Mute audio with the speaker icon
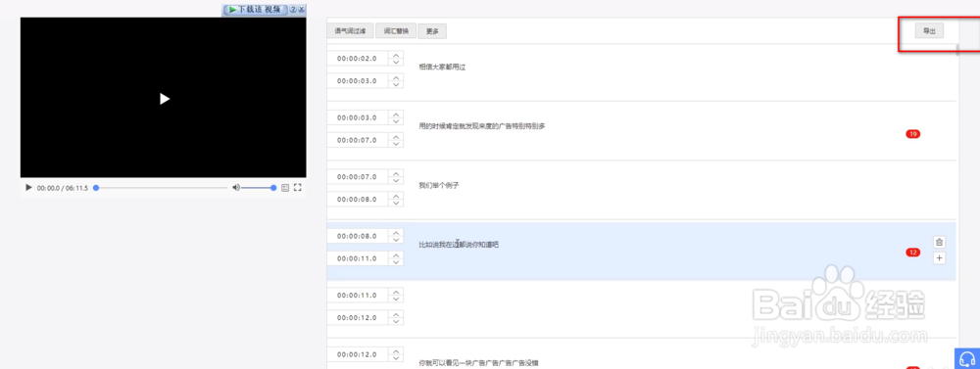The width and height of the screenshot is (980, 369). click(235, 187)
